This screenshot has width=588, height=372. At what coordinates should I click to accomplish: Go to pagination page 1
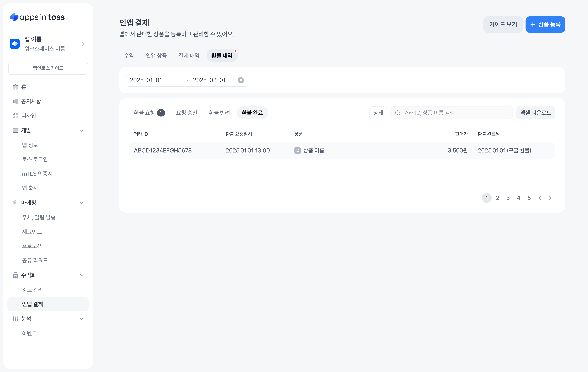tap(486, 198)
